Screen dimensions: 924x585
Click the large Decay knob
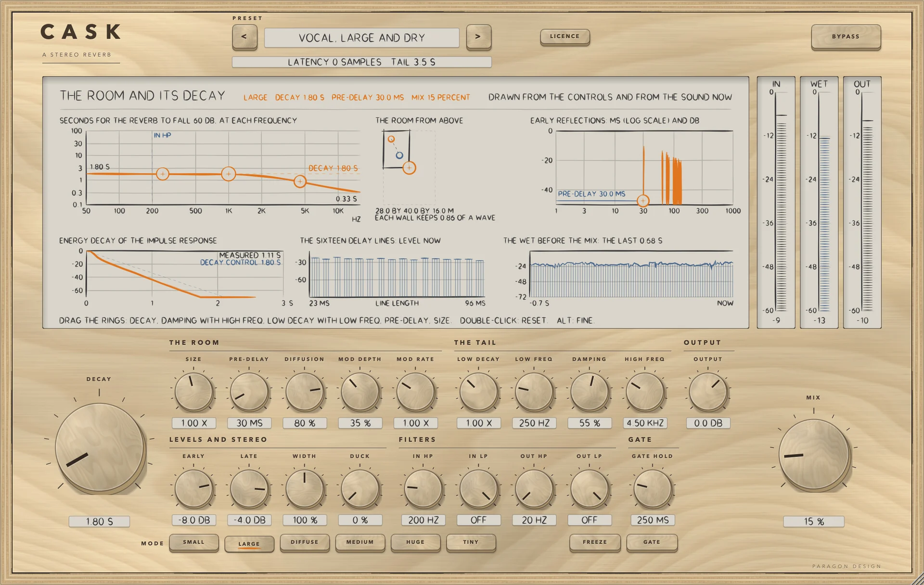100,448
